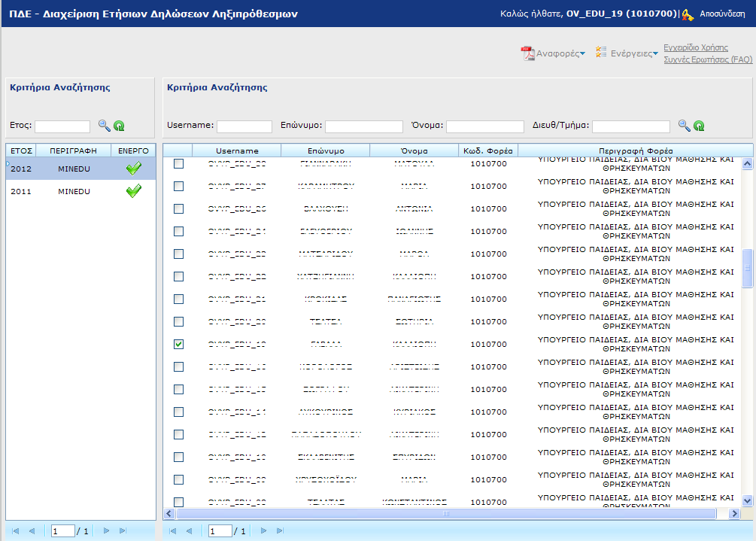
Task: Open the Ενέργειες actions dropdown
Action: (x=627, y=53)
